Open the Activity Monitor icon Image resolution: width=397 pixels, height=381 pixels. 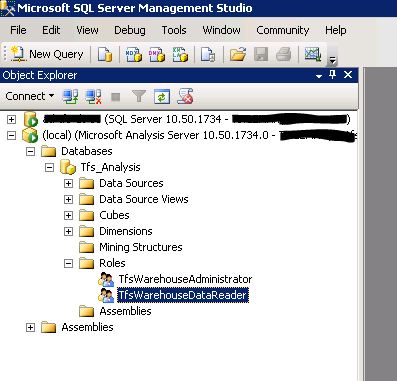tap(313, 54)
